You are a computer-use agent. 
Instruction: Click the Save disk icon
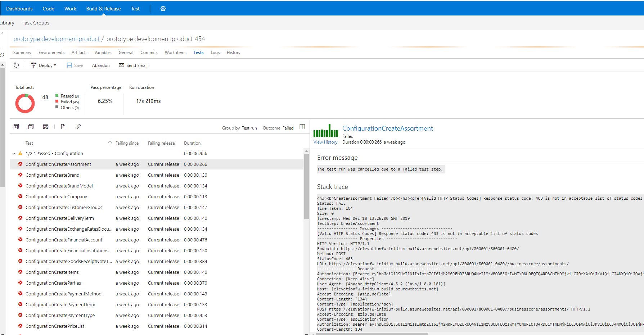coord(69,65)
